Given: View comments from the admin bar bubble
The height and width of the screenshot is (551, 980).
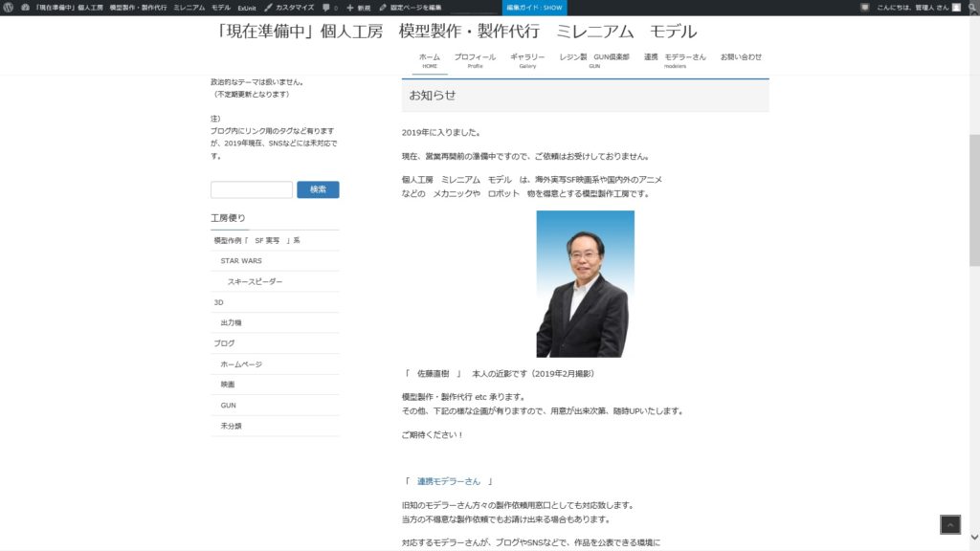Looking at the screenshot, I should coord(329,8).
